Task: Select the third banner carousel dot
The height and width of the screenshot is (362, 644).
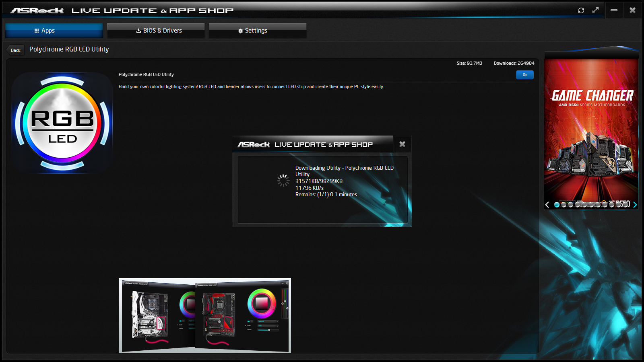Action: pyautogui.click(x=570, y=205)
